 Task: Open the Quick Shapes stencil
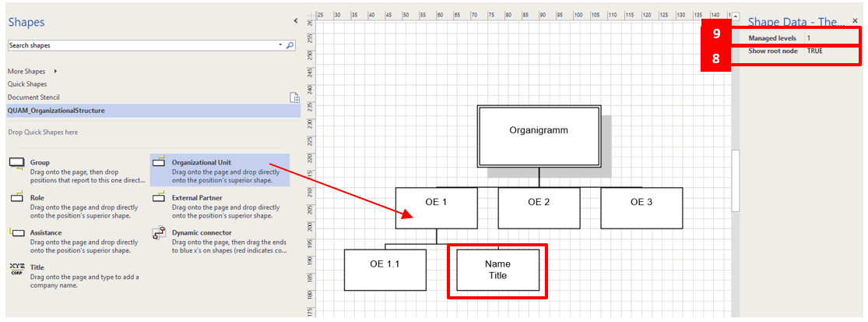click(27, 84)
